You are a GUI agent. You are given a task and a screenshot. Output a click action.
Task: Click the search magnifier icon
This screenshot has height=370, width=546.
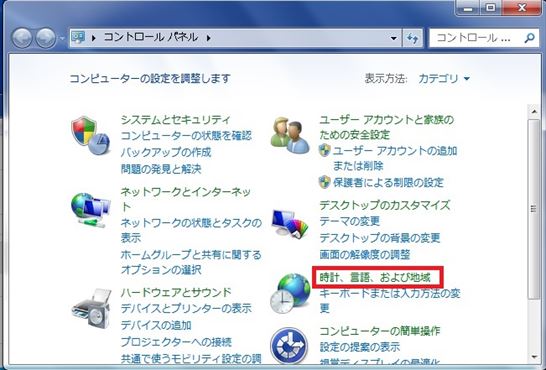click(529, 38)
